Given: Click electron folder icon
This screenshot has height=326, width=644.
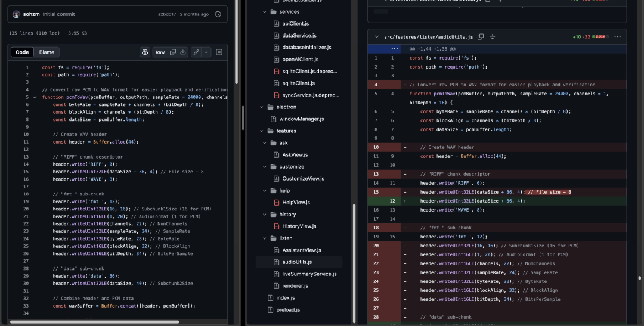Looking at the screenshot, I should 270,107.
